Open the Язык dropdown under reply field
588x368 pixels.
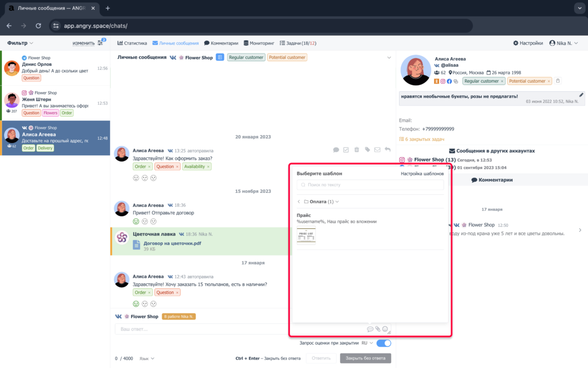[146, 358]
